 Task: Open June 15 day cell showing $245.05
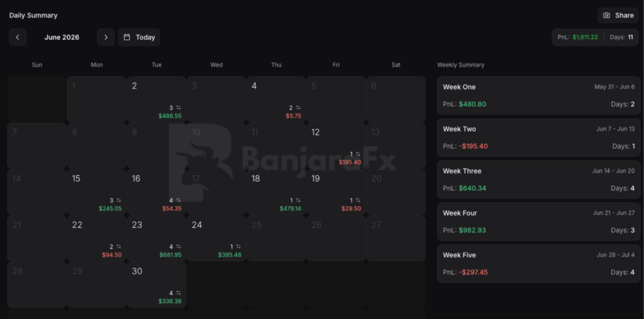[97, 192]
